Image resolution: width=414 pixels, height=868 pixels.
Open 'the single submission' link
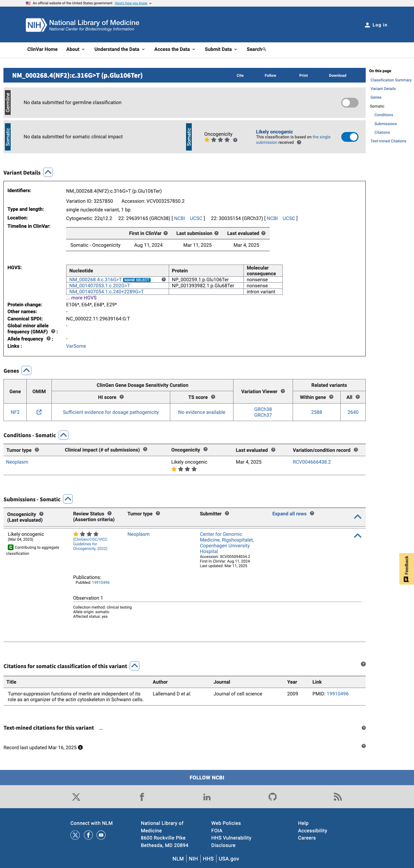coord(293,140)
